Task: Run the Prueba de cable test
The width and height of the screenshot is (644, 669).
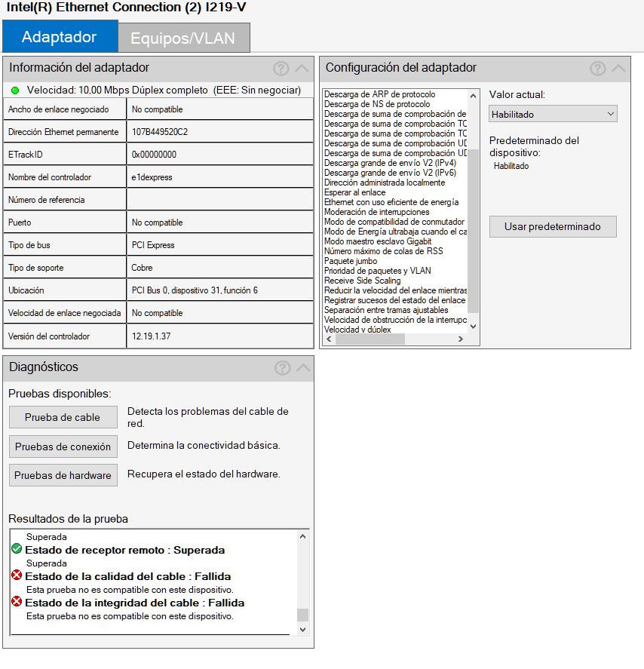Action: (63, 417)
